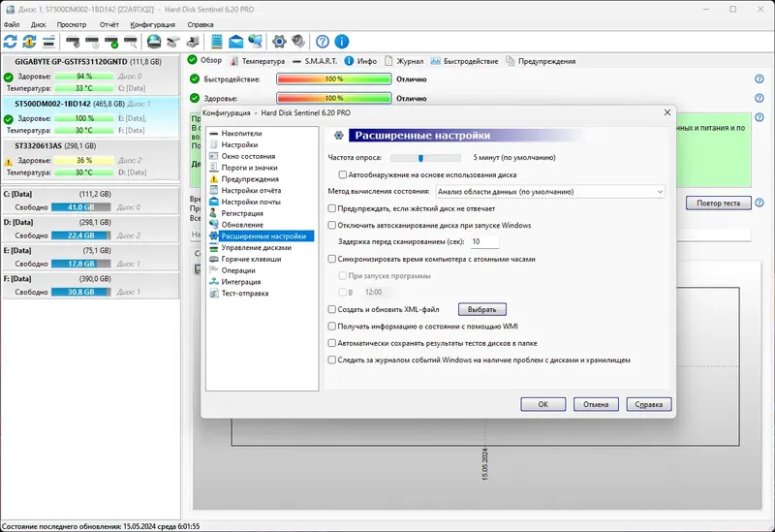
Task: Enable Получать информацию о состоянии с помощью WMI
Action: (332, 327)
